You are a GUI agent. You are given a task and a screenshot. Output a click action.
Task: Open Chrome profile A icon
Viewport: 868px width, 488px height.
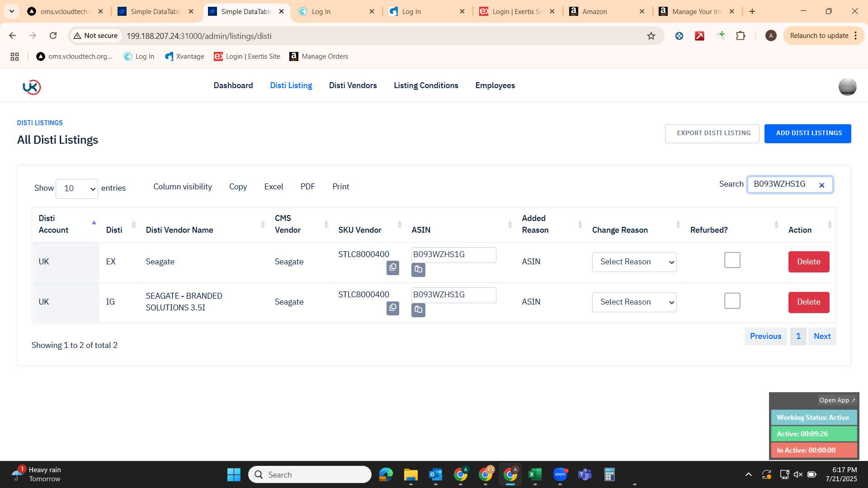771,36
